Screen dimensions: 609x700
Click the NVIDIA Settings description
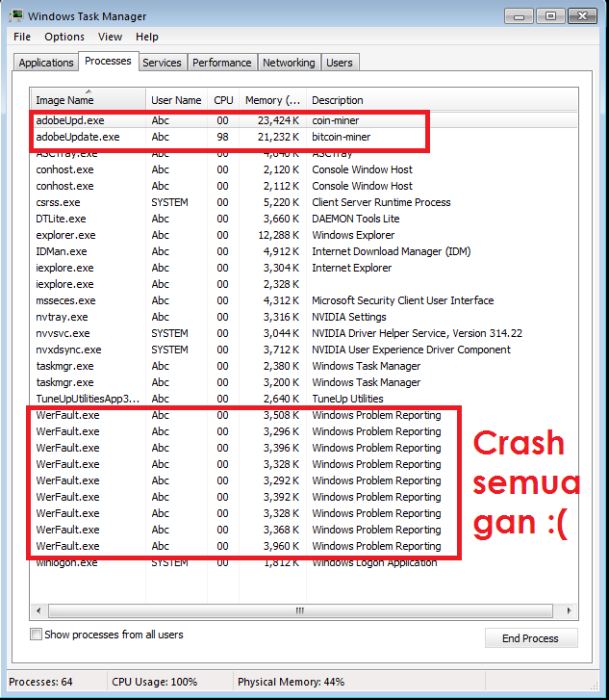point(349,317)
